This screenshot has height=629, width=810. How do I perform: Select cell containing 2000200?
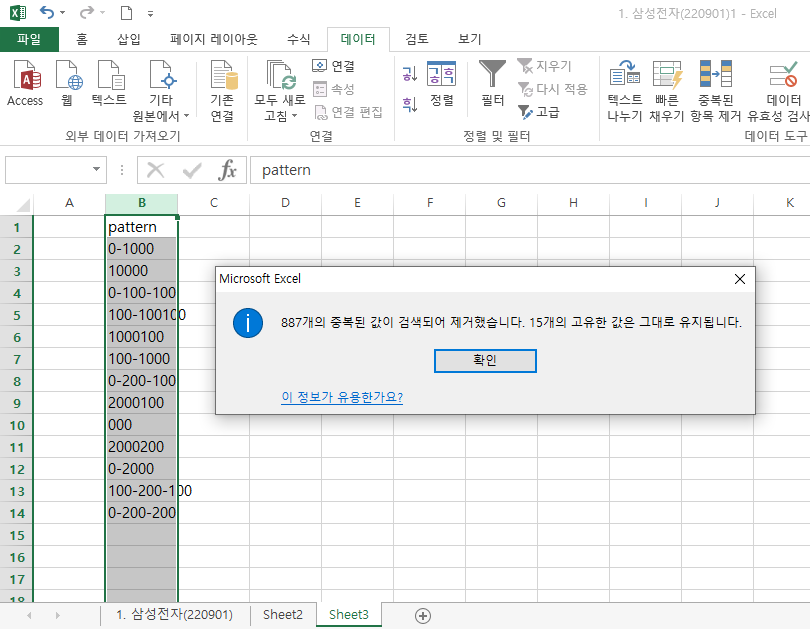(142, 447)
